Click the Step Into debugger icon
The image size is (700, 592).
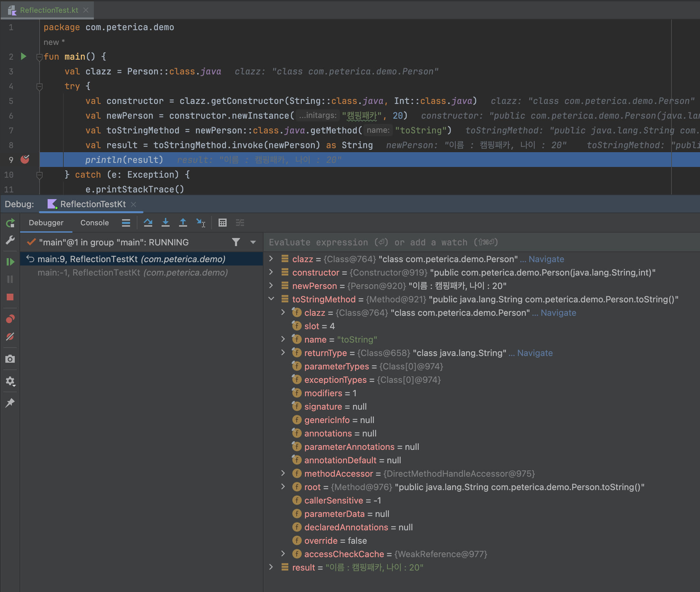click(165, 223)
